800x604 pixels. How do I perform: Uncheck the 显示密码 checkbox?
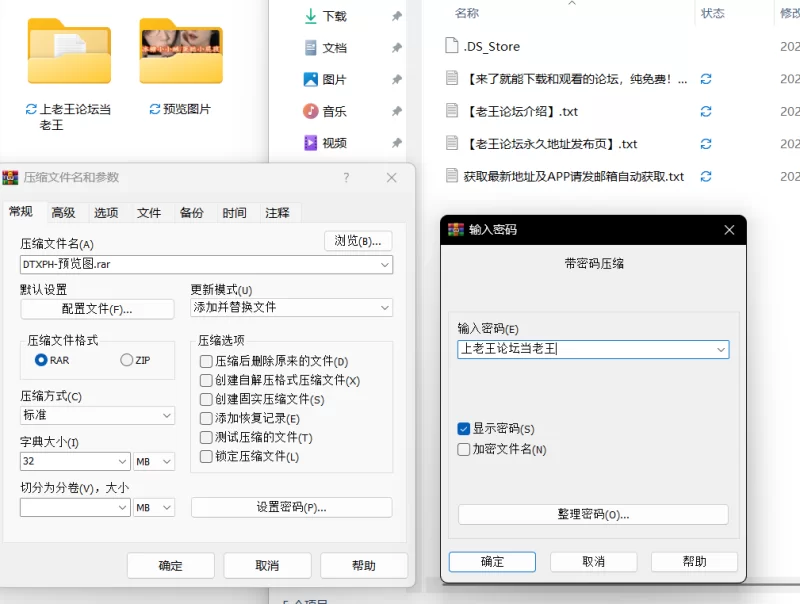tap(464, 429)
